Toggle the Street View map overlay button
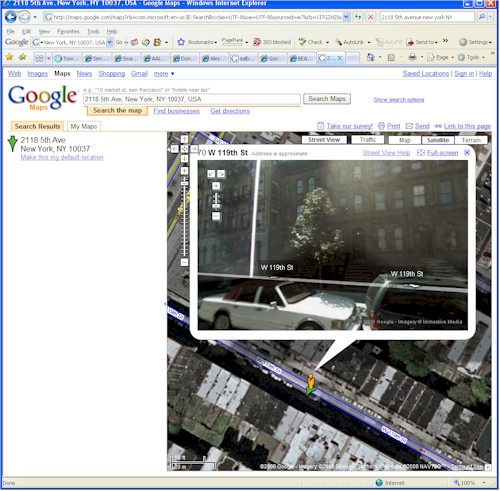The width and height of the screenshot is (500, 491). point(324,140)
